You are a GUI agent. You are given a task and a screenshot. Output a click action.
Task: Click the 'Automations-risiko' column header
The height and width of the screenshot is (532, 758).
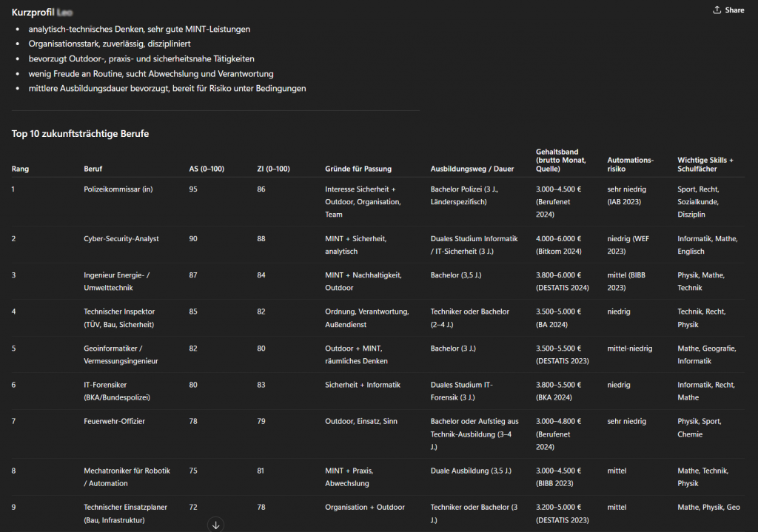coord(630,164)
